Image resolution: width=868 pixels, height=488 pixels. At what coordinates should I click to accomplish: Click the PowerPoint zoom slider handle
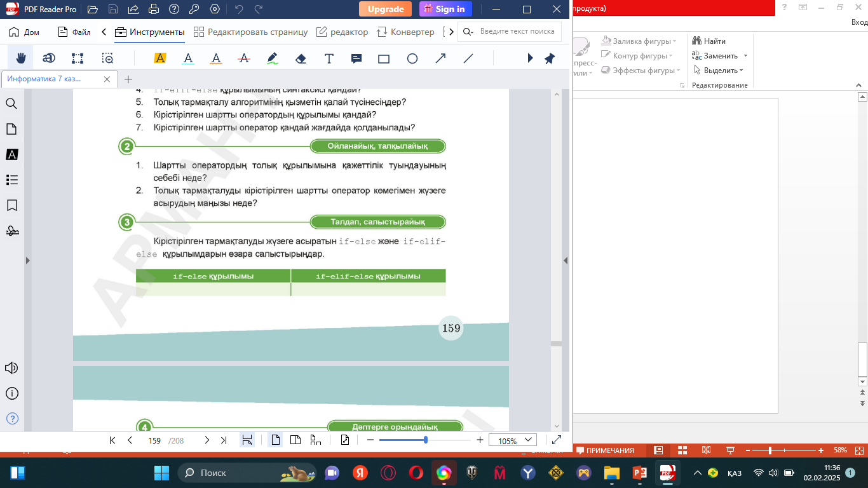click(x=770, y=451)
